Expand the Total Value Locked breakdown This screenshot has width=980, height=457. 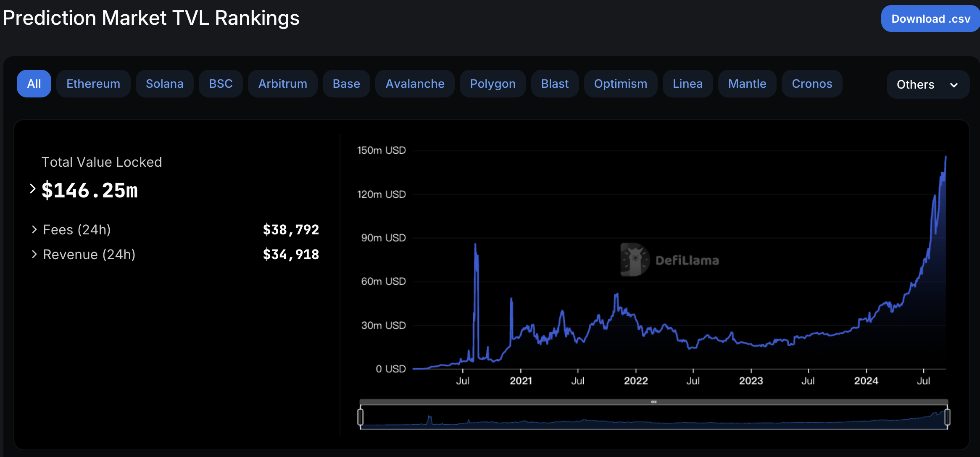click(33, 189)
